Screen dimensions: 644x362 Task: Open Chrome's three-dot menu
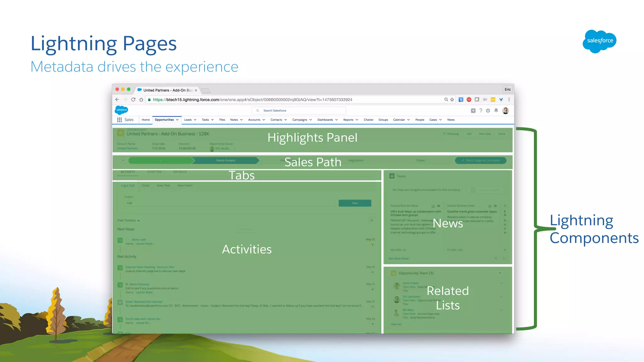click(509, 100)
